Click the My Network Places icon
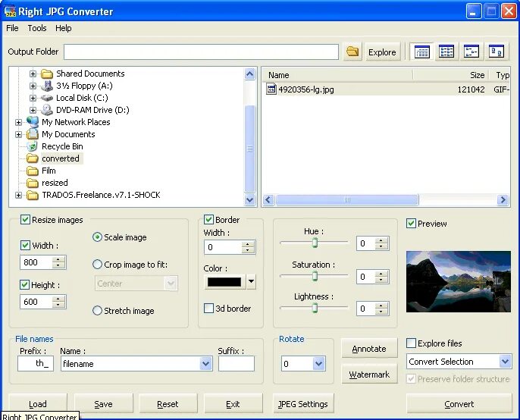520x420 pixels. 33,122
